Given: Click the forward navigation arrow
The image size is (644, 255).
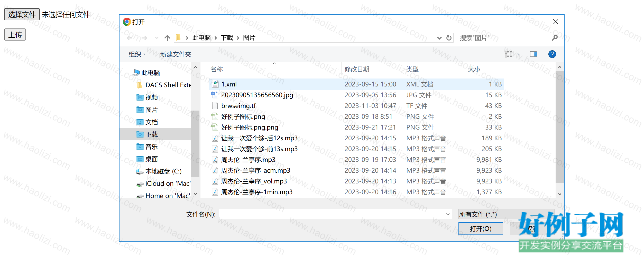Looking at the screenshot, I should pos(144,38).
